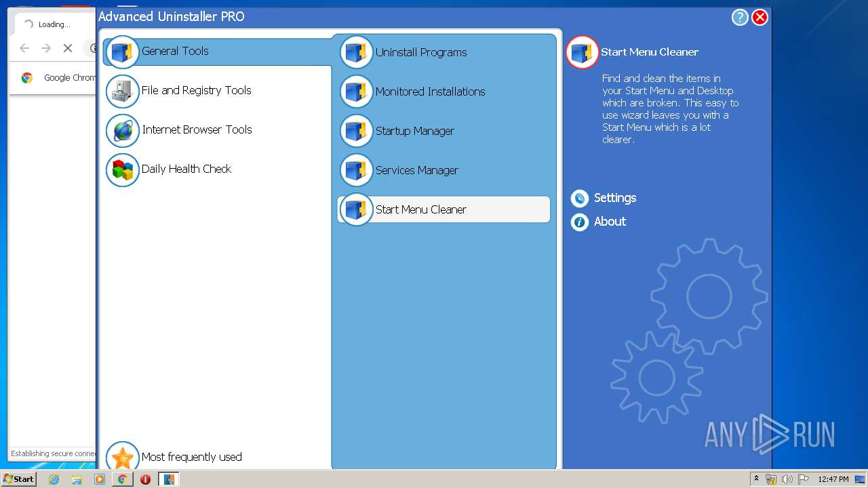The image size is (868, 488).
Task: Open the Most frequently used star icon
Action: tap(123, 456)
